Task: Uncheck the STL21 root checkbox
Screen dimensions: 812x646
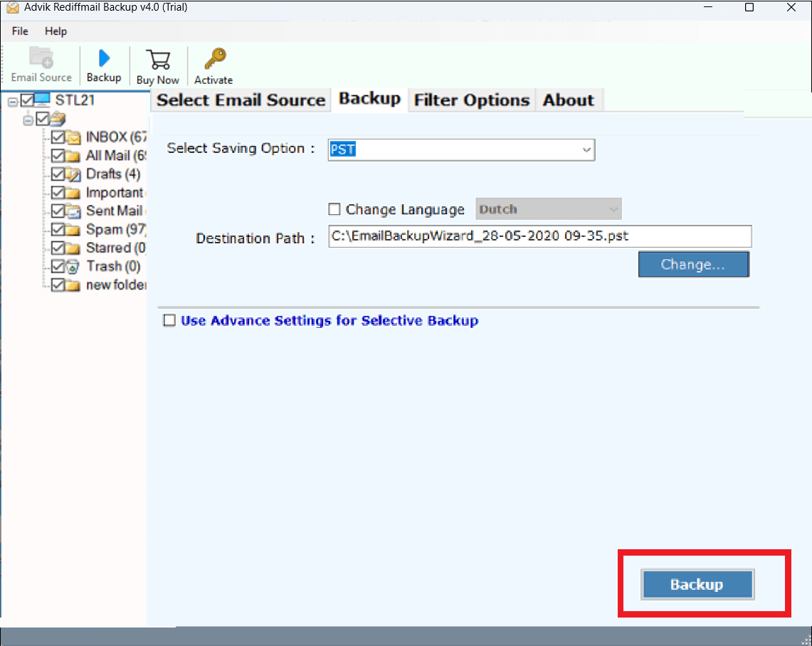Action: pyautogui.click(x=27, y=100)
